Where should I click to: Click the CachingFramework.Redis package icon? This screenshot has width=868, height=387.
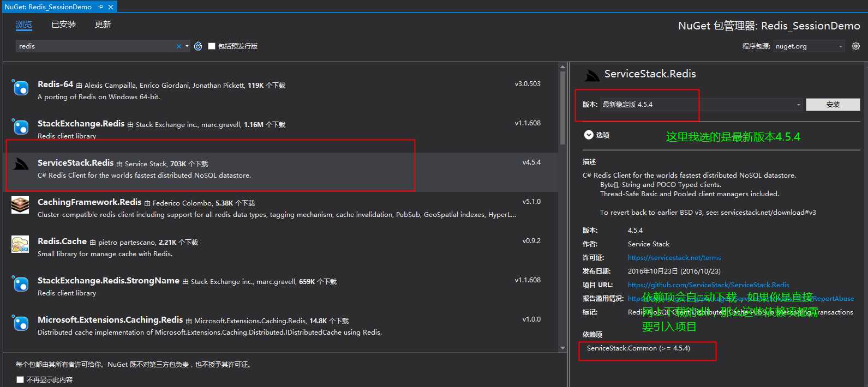pyautogui.click(x=21, y=205)
